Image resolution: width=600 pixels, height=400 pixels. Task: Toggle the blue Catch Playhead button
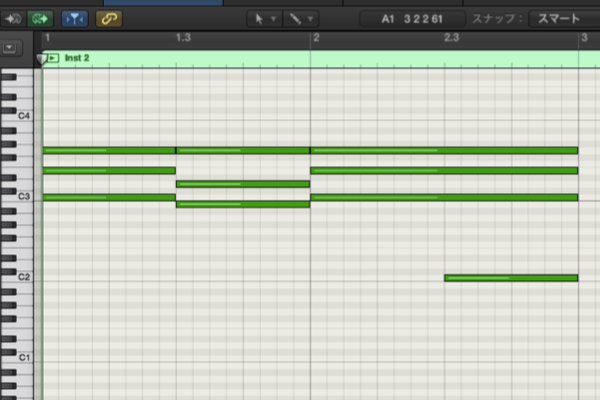[75, 19]
